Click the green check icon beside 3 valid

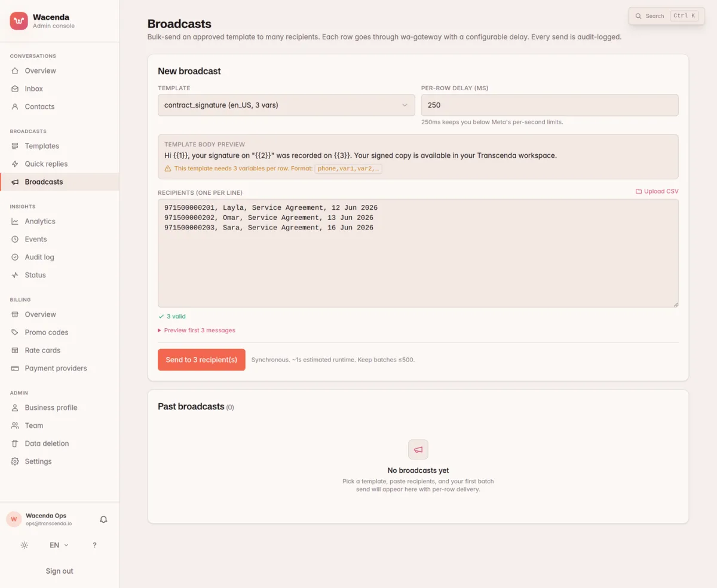point(161,317)
